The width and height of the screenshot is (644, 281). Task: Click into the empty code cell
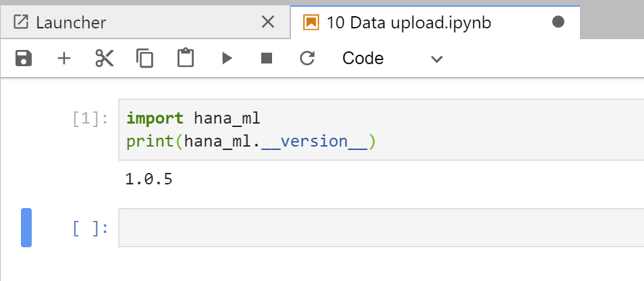coord(381,228)
